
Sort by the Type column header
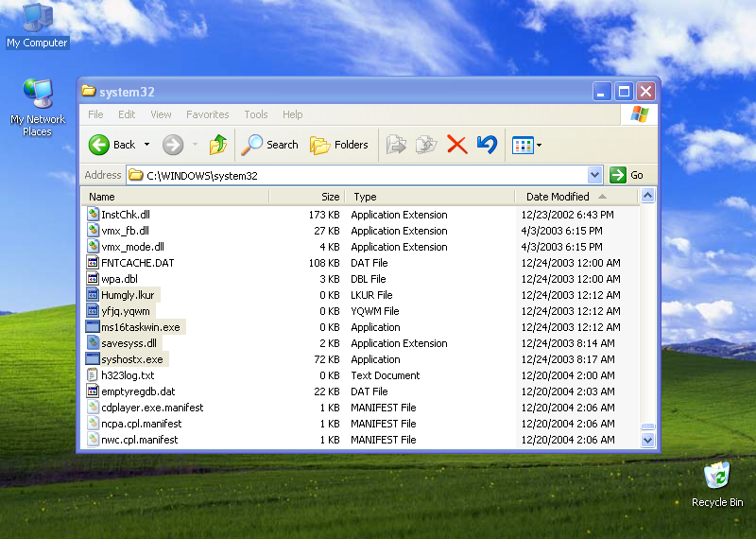(431, 197)
